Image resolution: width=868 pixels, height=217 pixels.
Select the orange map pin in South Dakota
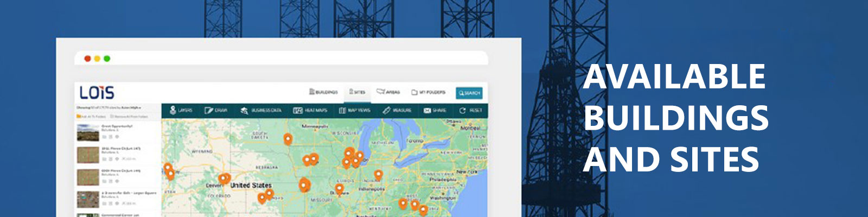288,139
